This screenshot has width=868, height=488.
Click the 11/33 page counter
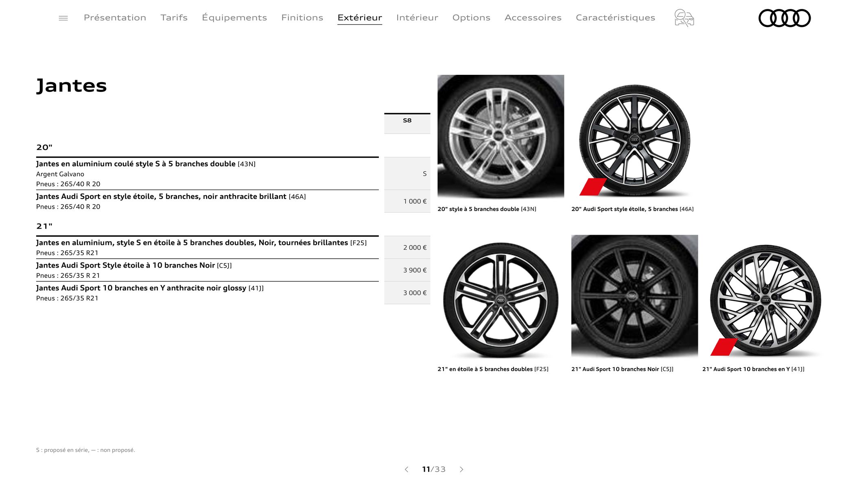434,469
